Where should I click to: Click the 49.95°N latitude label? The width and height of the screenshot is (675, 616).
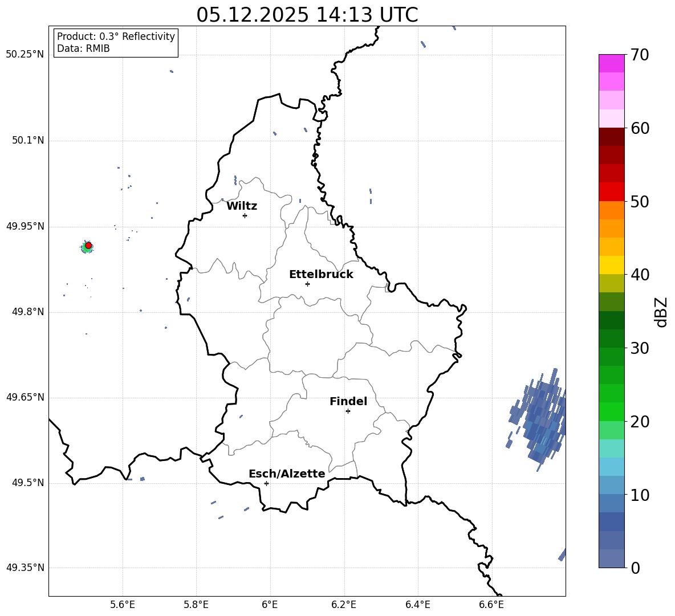click(25, 226)
